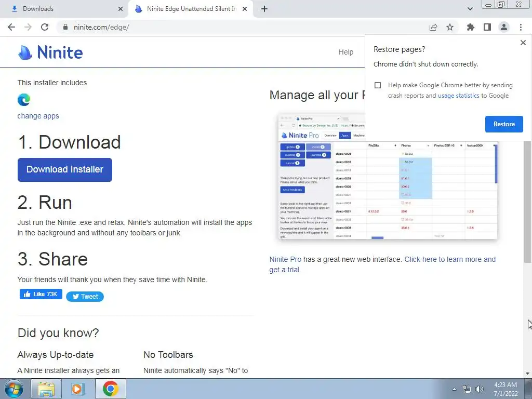Open the volume speaker icon
Image resolution: width=532 pixels, height=399 pixels.
coord(479,389)
